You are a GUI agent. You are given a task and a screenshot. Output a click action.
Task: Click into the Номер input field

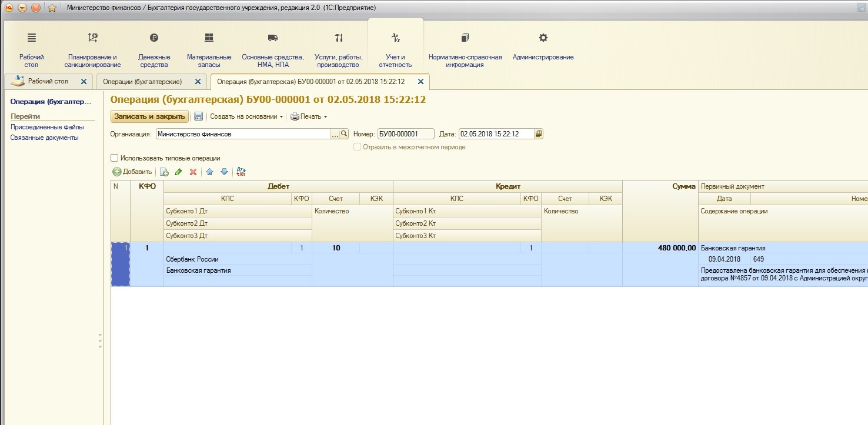tap(406, 134)
